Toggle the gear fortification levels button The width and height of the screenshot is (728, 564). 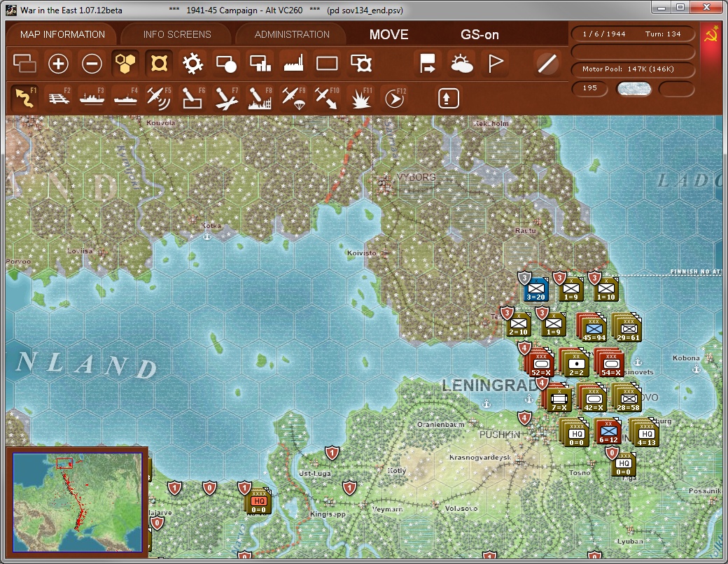point(192,64)
